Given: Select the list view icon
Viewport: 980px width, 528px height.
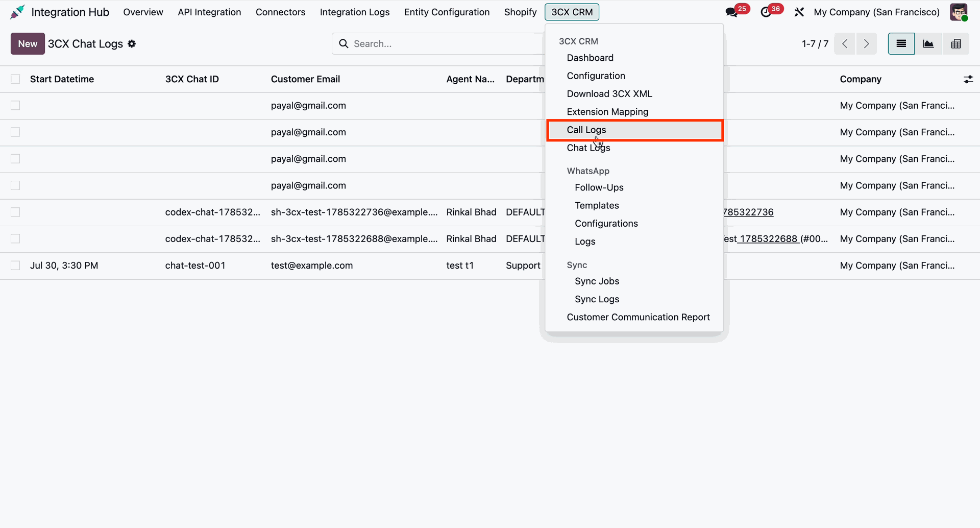Looking at the screenshot, I should click(901, 44).
